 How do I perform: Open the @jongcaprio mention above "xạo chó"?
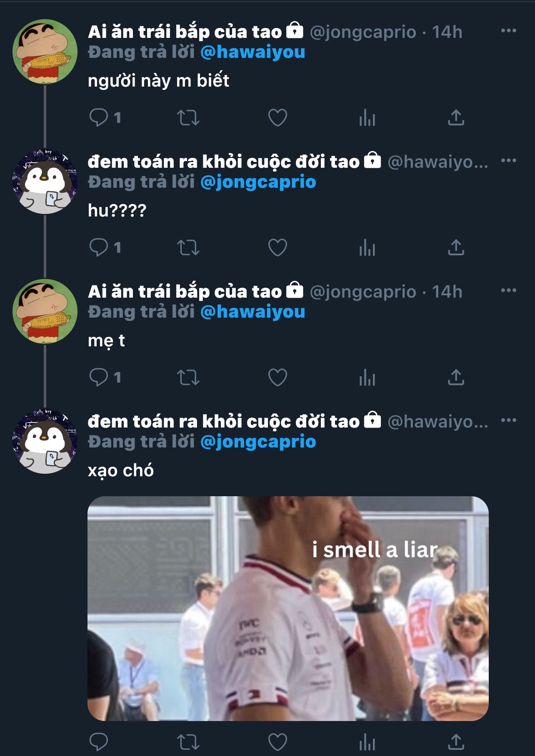tap(258, 442)
